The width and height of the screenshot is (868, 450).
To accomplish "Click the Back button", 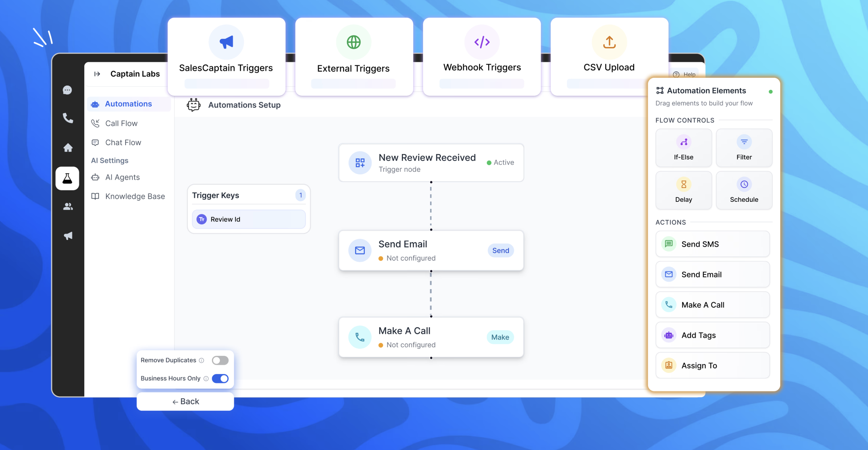I will [185, 402].
